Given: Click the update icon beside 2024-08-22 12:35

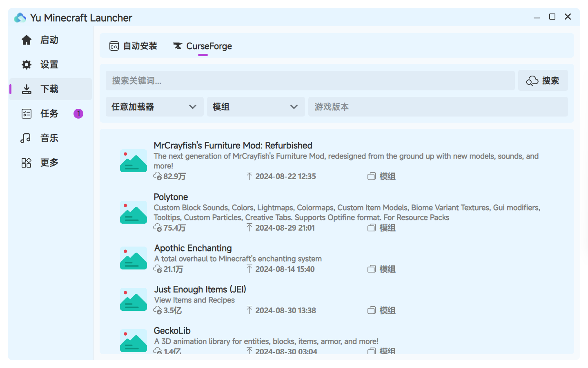Looking at the screenshot, I should (x=249, y=176).
